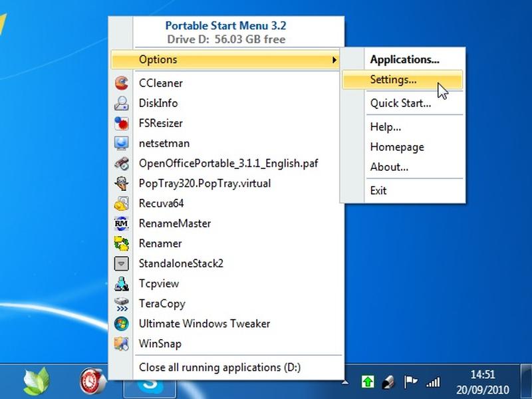This screenshot has height=399, width=532.
Task: Open Quick Start... entry
Action: click(x=400, y=103)
